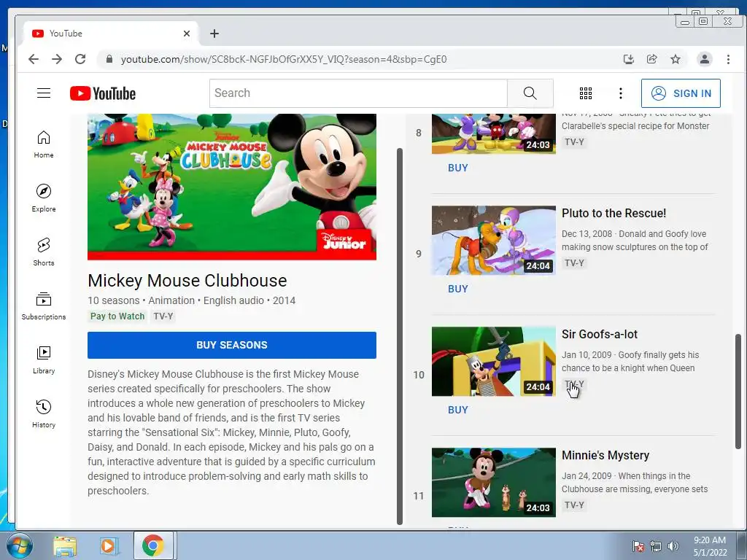Viewport: 747px width, 560px height.
Task: Go to Home in sidebar
Action: pyautogui.click(x=44, y=144)
